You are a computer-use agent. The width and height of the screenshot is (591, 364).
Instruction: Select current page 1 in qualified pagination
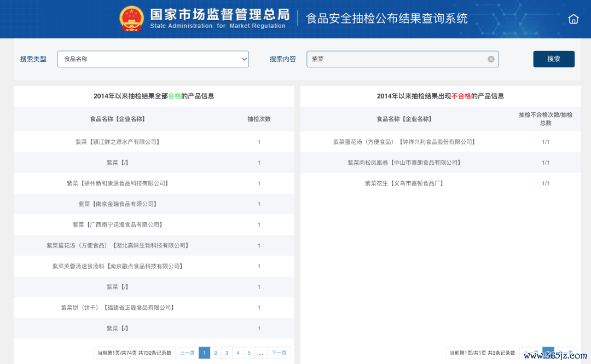coord(204,353)
